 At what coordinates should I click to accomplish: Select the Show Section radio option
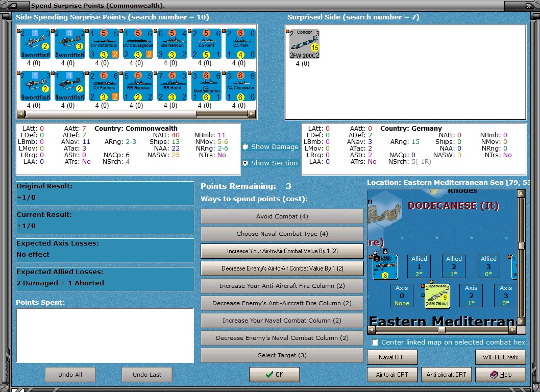tap(270, 163)
